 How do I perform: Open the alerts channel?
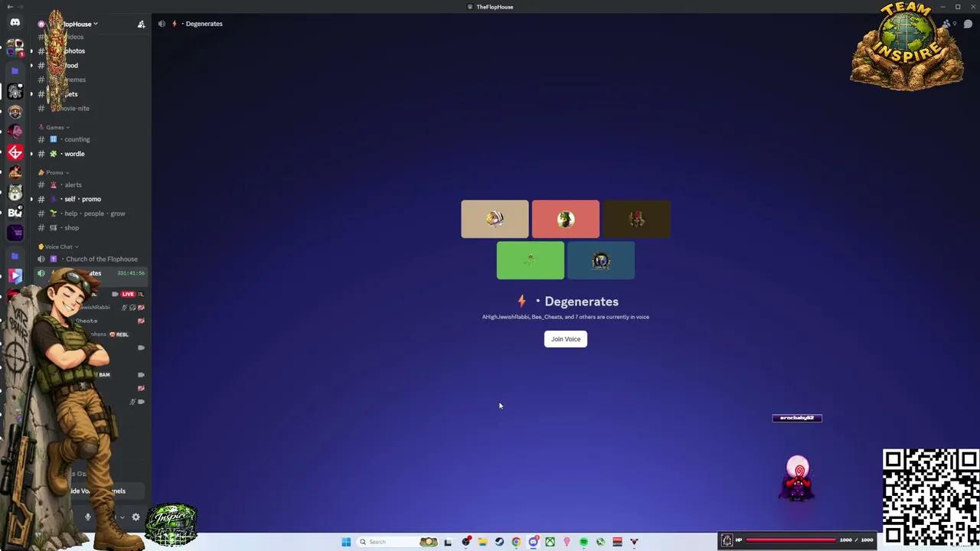coord(73,185)
